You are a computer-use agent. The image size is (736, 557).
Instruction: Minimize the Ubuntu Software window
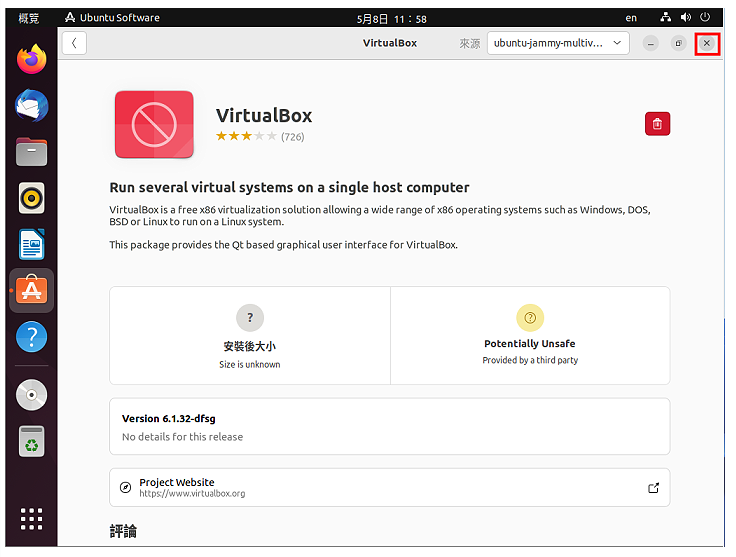click(651, 44)
